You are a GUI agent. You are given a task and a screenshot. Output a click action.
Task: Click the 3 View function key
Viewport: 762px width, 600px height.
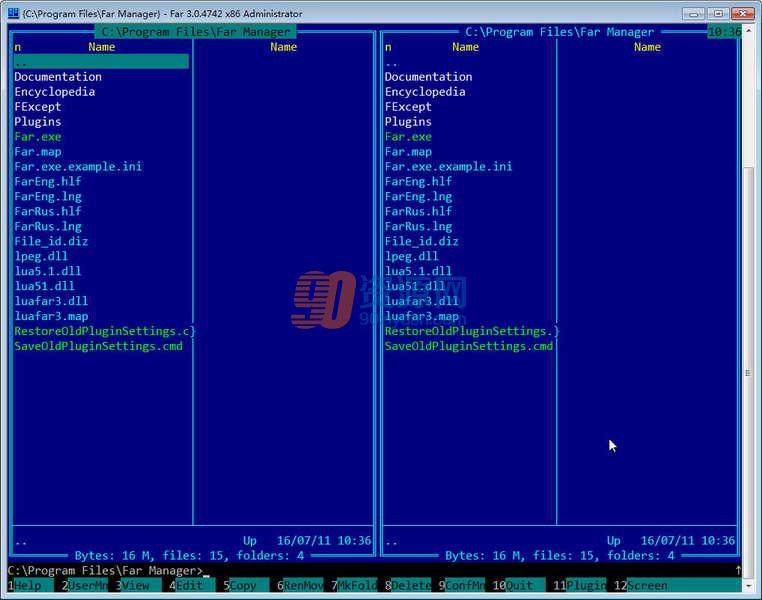(139, 585)
